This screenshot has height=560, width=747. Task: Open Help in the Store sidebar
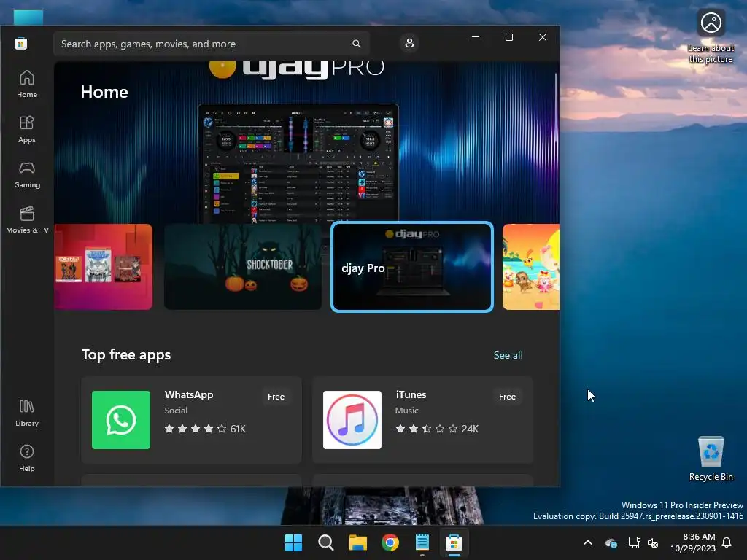point(27,458)
